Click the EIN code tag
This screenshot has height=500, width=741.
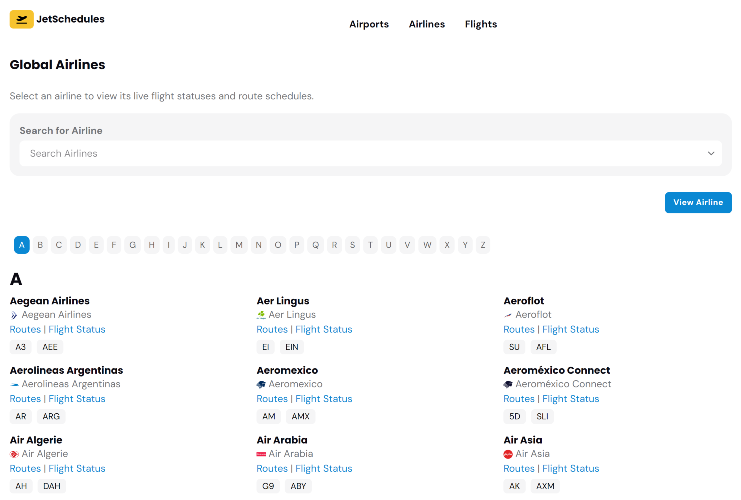coord(292,347)
